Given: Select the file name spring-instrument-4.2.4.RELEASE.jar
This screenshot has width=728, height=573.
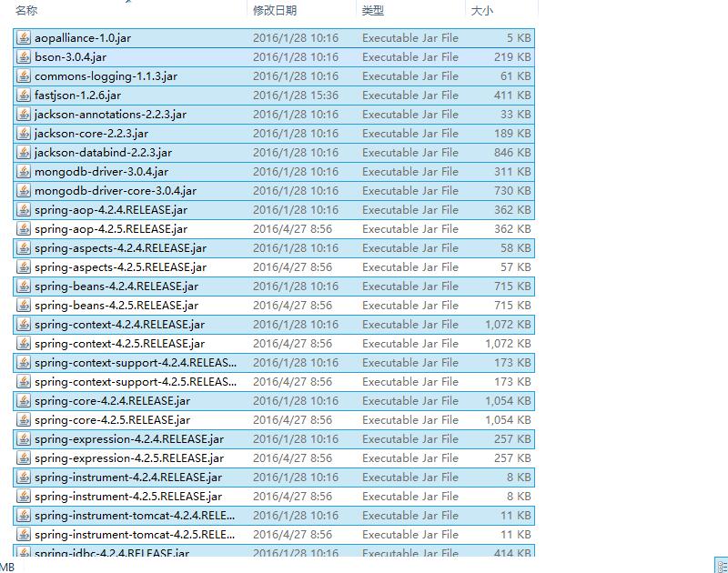Looking at the screenshot, I should pos(128,477).
